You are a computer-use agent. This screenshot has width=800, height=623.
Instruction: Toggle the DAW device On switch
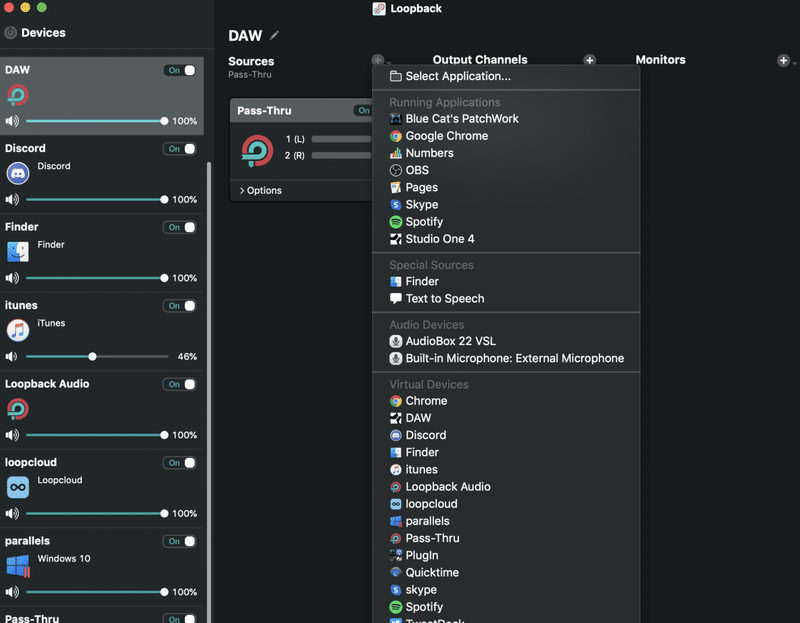pyautogui.click(x=180, y=70)
